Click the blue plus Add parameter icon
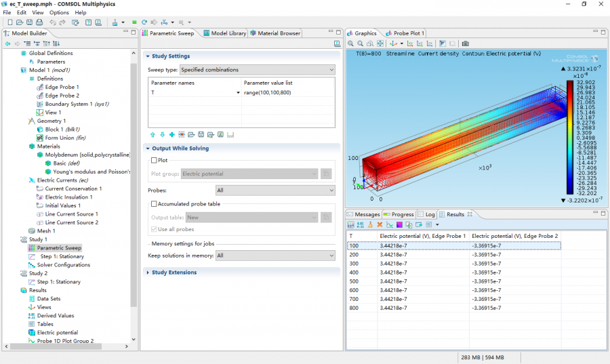Screen dimensions: 610x364 coord(172,135)
